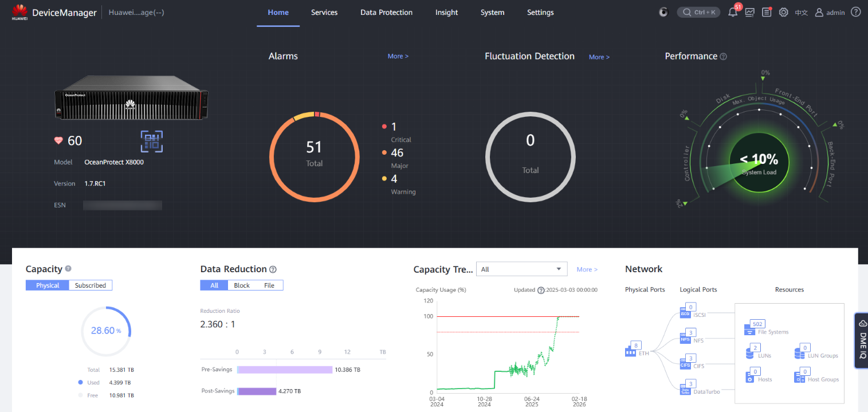Viewport: 868px width, 412px height.
Task: Open the task list icon in header
Action: [767, 12]
